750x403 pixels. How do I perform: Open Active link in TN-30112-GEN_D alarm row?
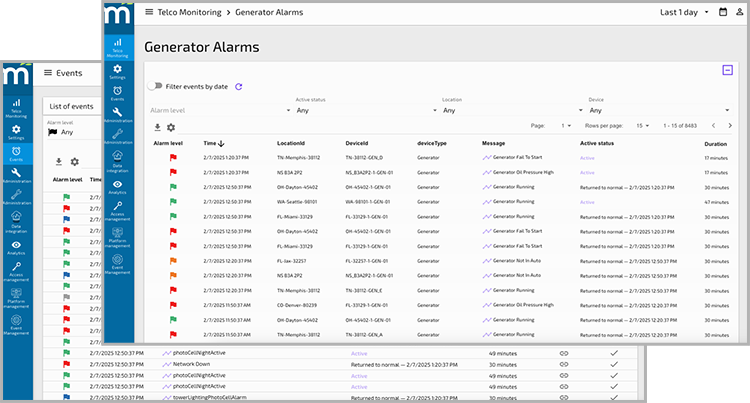coord(587,158)
